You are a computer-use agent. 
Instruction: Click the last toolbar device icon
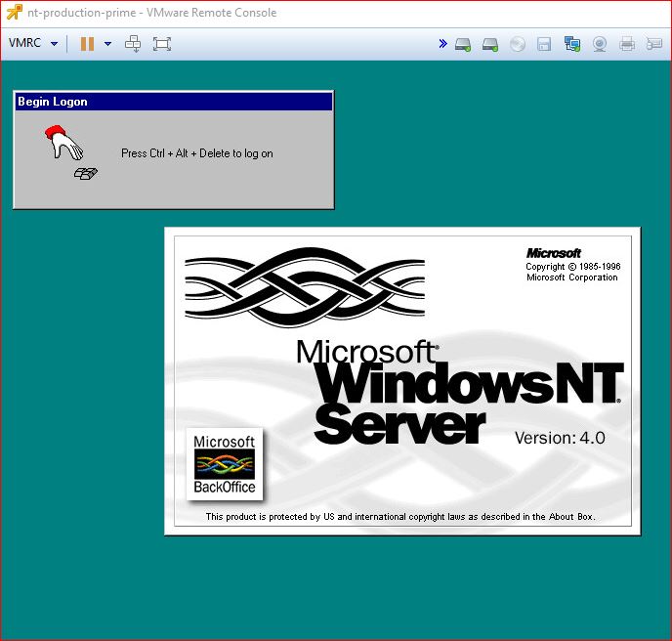tap(654, 44)
